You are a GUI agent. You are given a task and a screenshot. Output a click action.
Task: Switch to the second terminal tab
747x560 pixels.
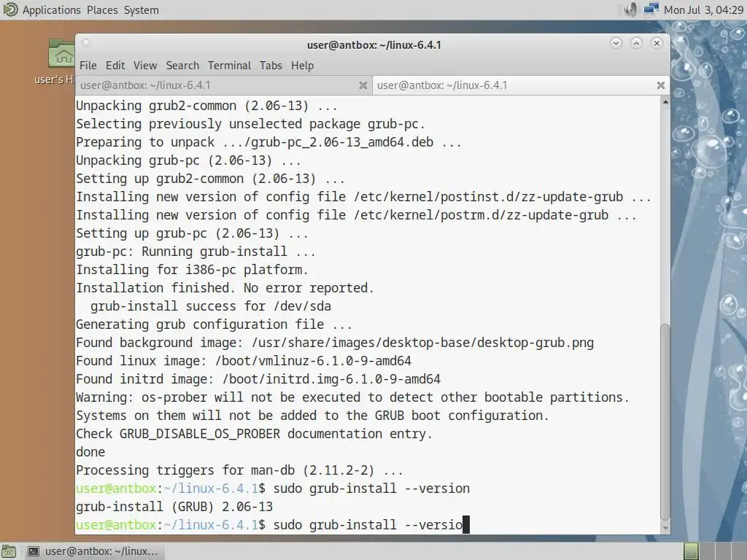521,85
